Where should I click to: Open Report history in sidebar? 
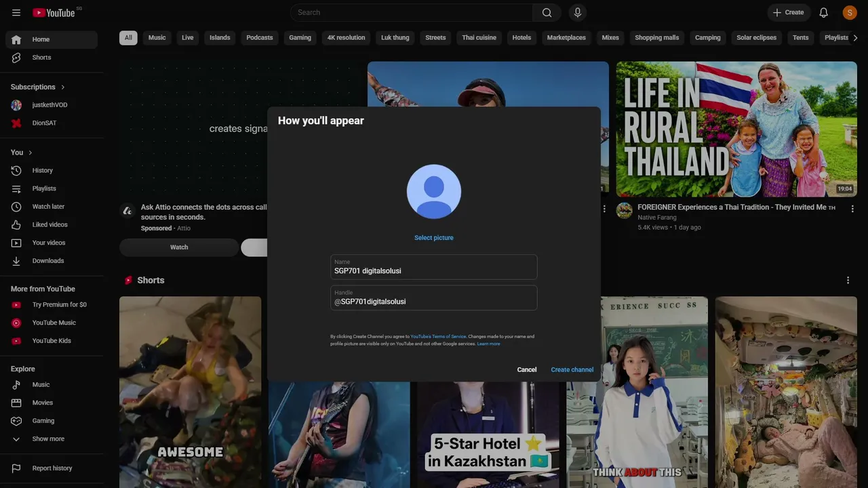pyautogui.click(x=52, y=468)
